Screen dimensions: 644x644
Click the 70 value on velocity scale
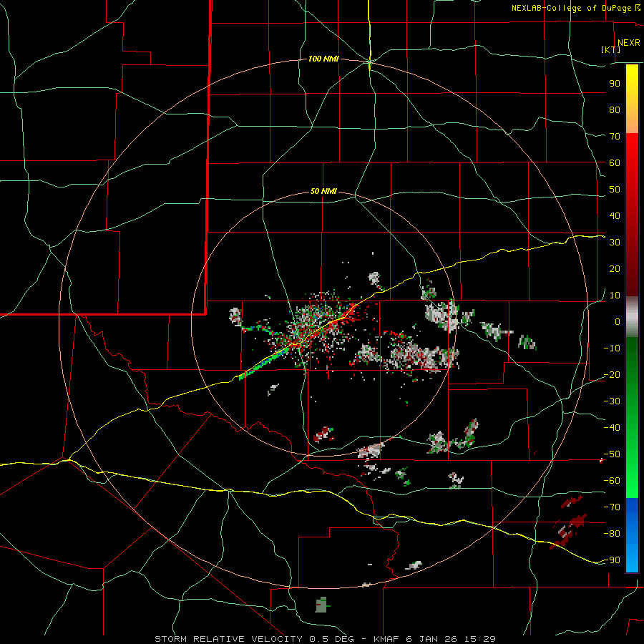(x=615, y=137)
